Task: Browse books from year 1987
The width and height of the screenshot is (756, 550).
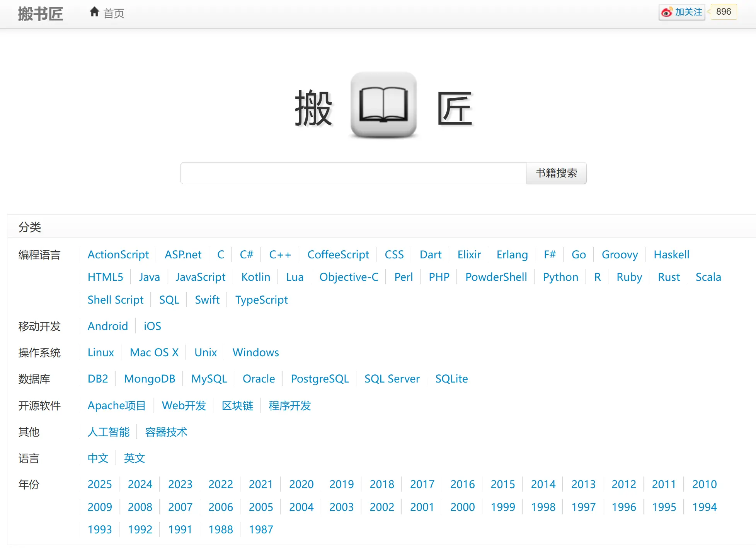Action: pos(261,529)
